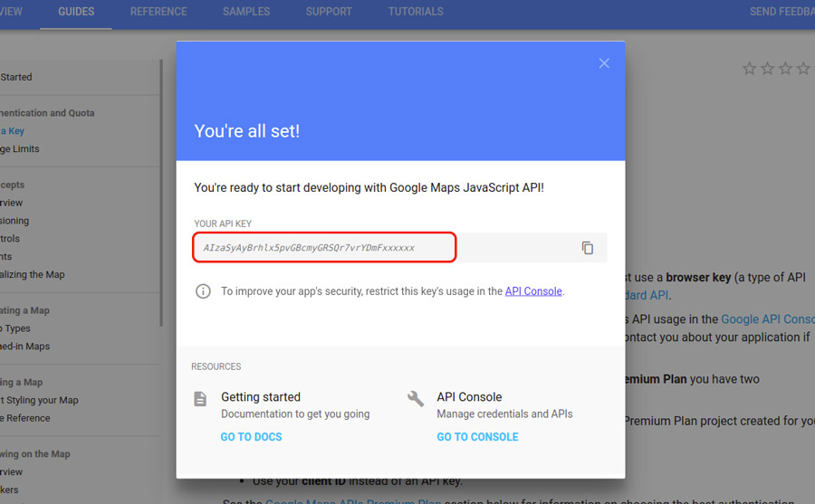
Task: Open the TUTORIALS tab
Action: click(x=416, y=12)
